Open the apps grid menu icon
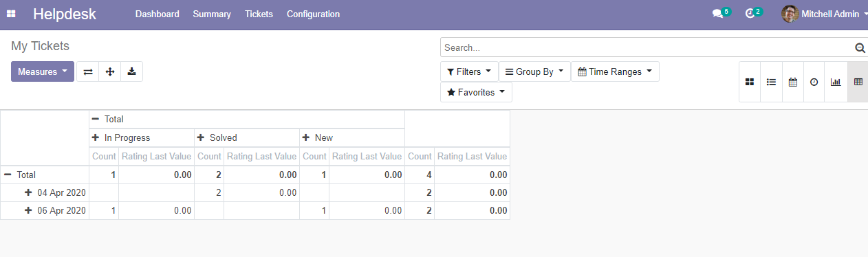Image resolution: width=868 pixels, height=257 pixels. pos(11,14)
